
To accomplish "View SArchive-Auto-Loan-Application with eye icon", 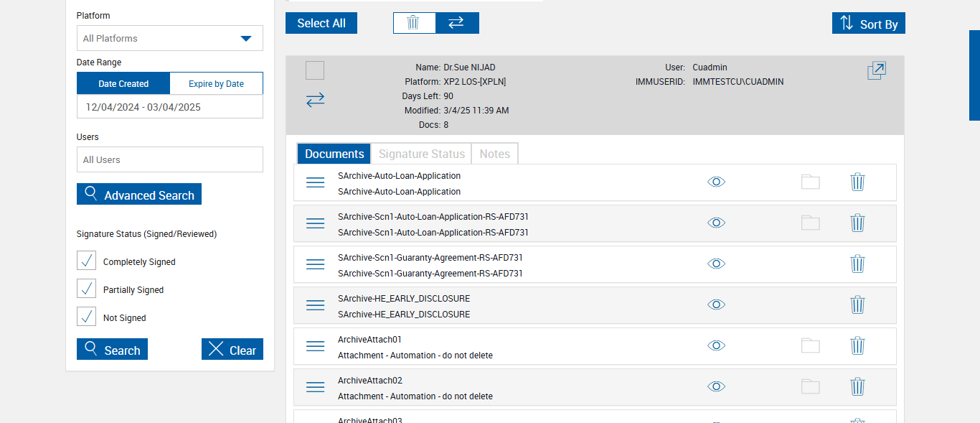I will (716, 182).
